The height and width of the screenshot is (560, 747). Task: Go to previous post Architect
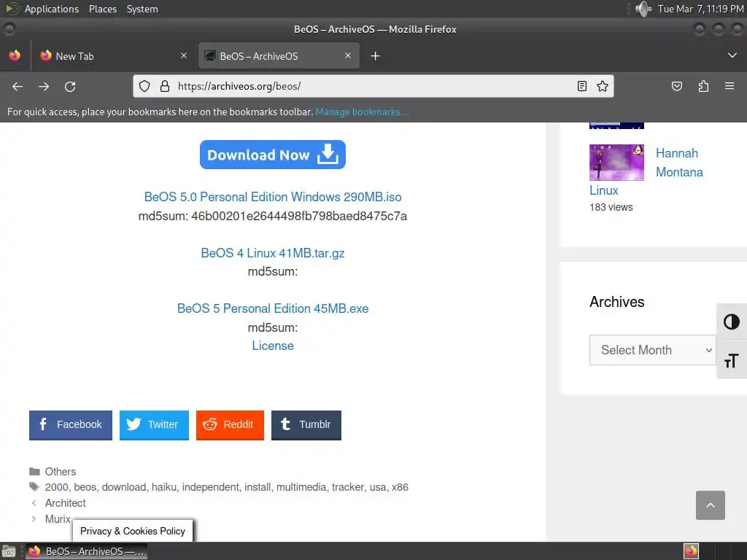click(65, 503)
